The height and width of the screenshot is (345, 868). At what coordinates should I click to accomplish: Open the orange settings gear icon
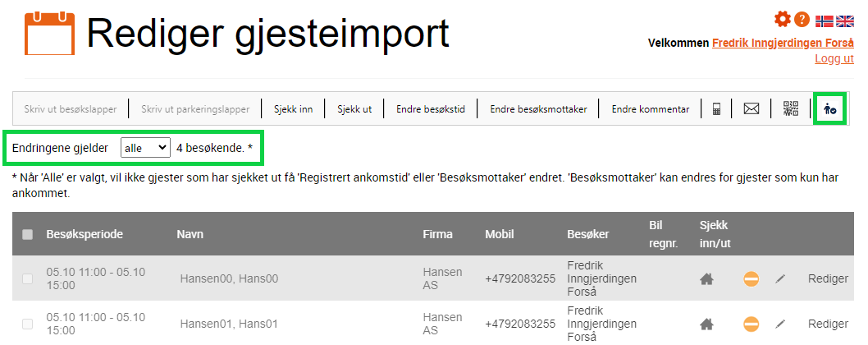click(x=782, y=20)
